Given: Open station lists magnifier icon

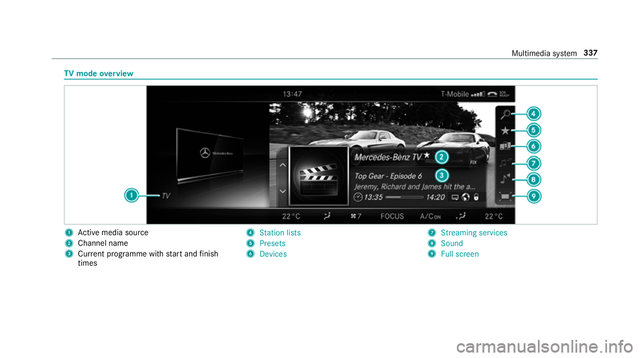Looking at the screenshot, I should click(x=505, y=114).
